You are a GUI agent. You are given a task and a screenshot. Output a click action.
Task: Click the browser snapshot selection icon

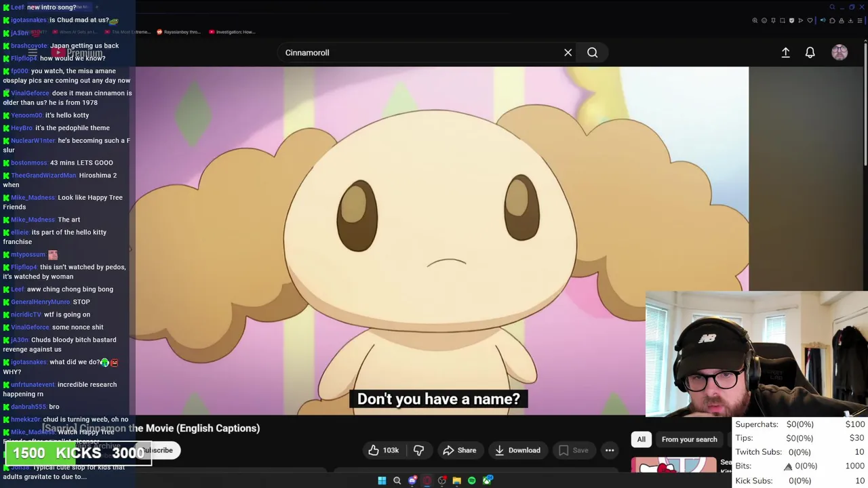pos(783,20)
